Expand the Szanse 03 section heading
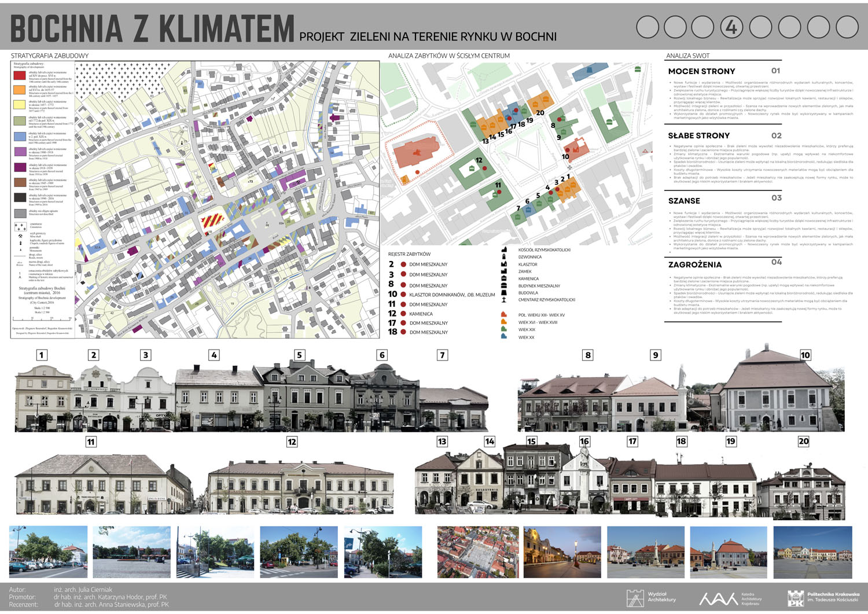 click(x=684, y=201)
